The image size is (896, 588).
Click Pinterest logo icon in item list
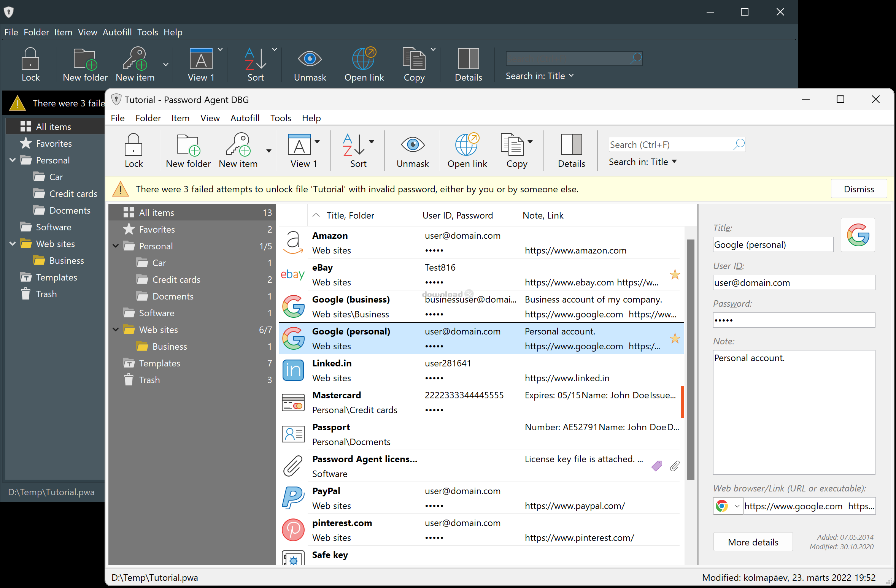coord(293,530)
